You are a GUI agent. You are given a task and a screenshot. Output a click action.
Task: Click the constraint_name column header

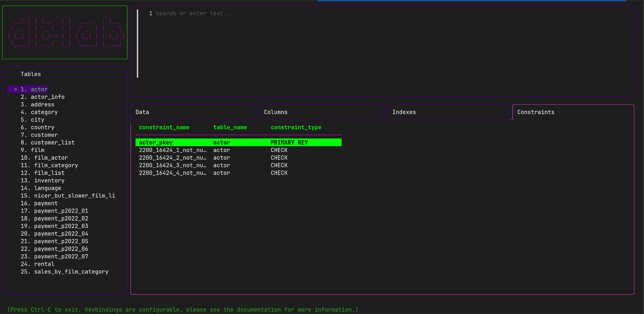point(164,127)
